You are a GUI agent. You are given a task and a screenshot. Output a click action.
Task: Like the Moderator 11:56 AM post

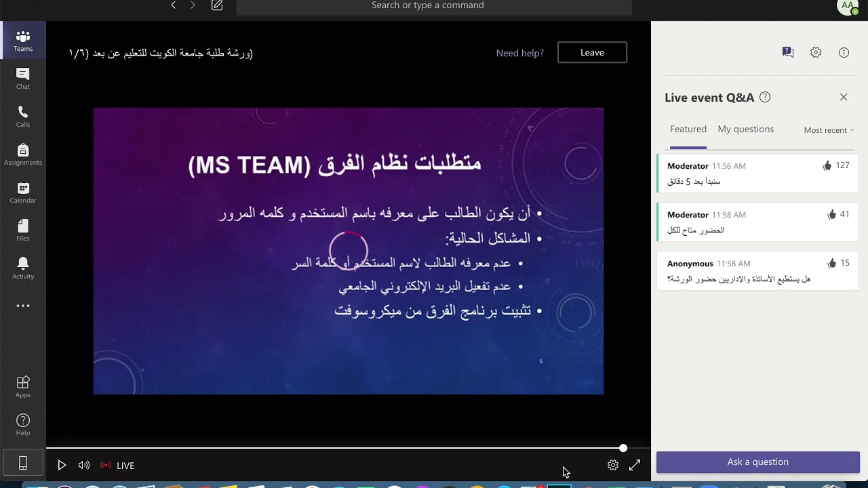(x=827, y=165)
